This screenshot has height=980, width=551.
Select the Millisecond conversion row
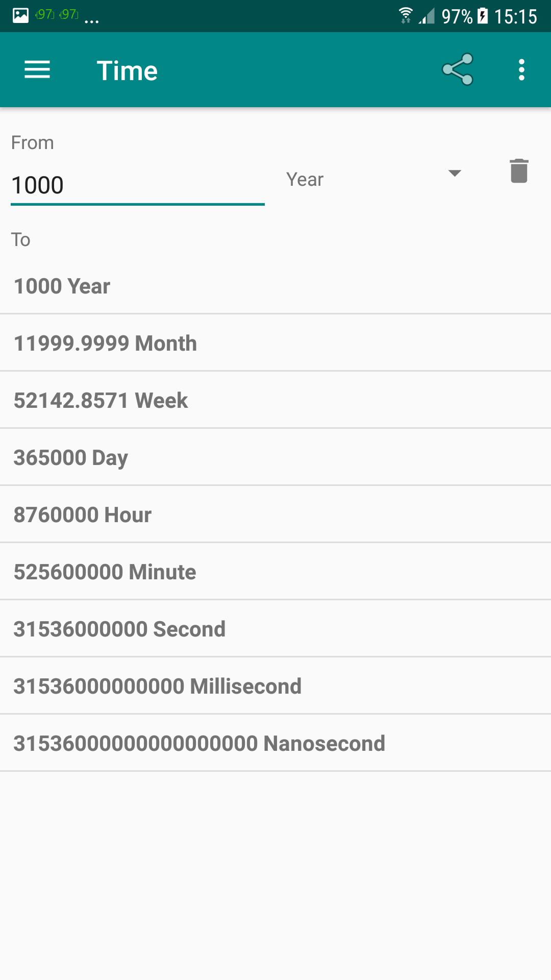[x=275, y=686]
